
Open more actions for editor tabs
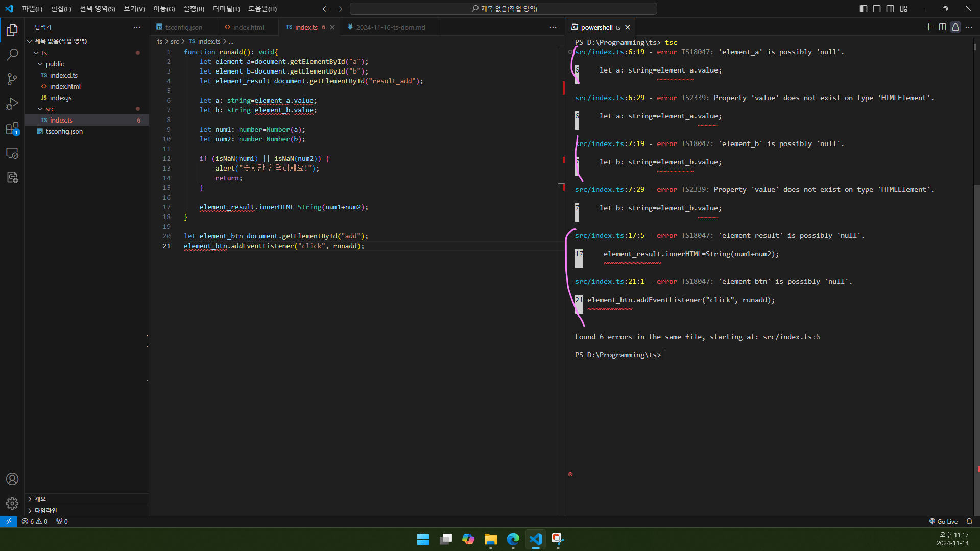tap(553, 27)
